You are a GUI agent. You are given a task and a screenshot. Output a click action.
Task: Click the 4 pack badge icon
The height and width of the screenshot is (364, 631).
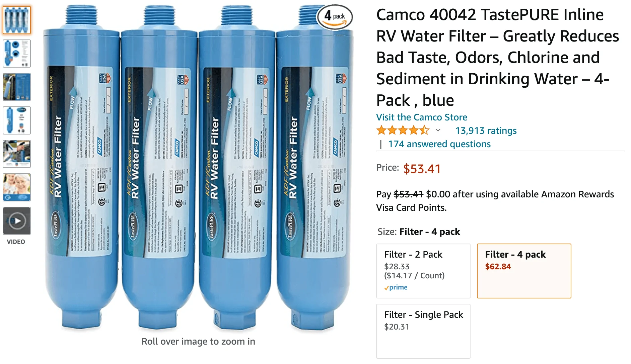[335, 17]
